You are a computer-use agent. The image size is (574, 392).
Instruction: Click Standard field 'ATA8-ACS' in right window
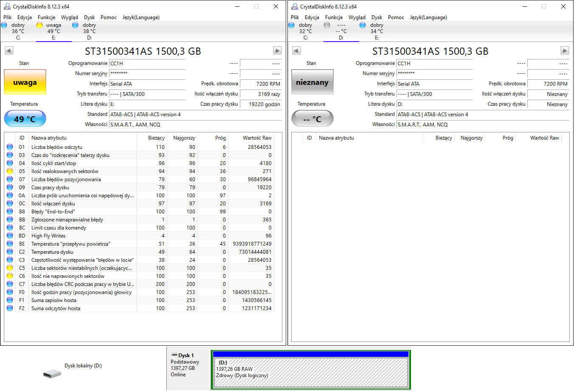(483, 115)
